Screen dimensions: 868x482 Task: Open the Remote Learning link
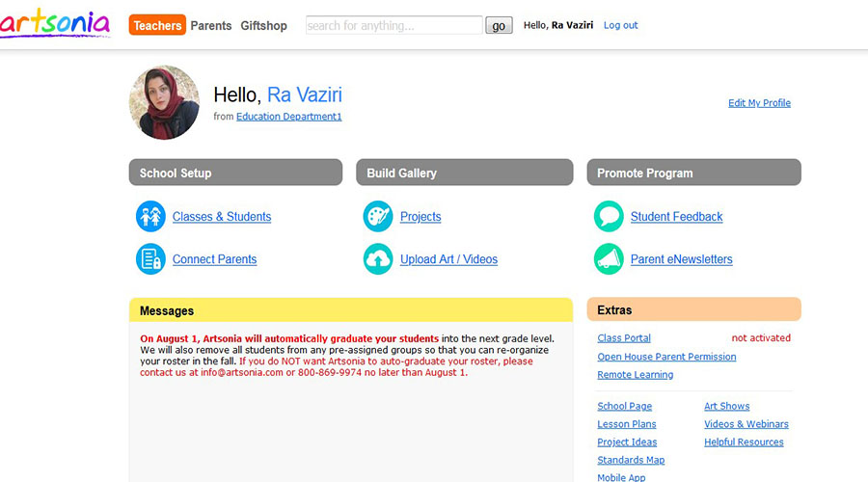tap(636, 375)
